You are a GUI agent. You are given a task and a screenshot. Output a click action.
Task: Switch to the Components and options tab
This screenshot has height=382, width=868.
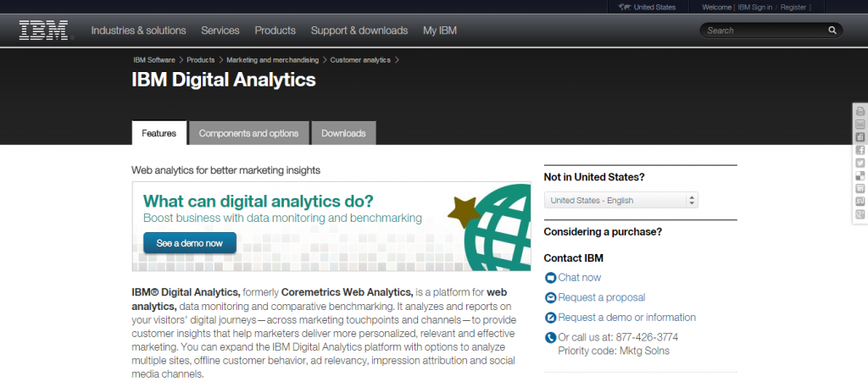click(x=248, y=133)
